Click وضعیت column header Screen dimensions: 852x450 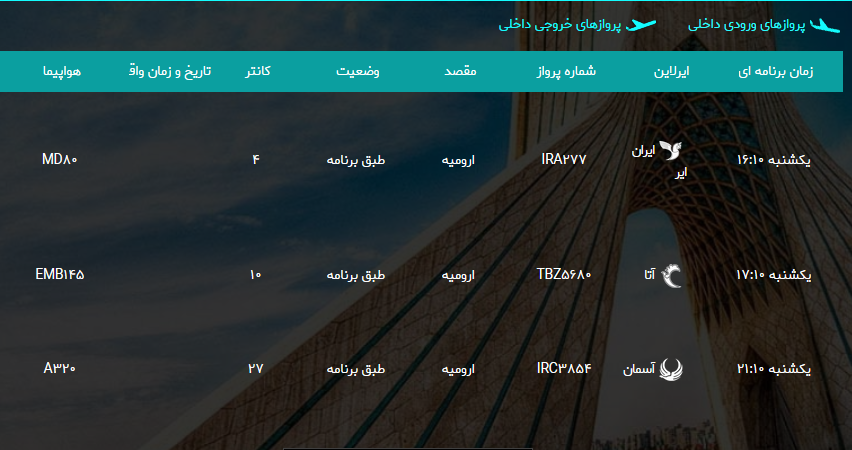coord(358,71)
